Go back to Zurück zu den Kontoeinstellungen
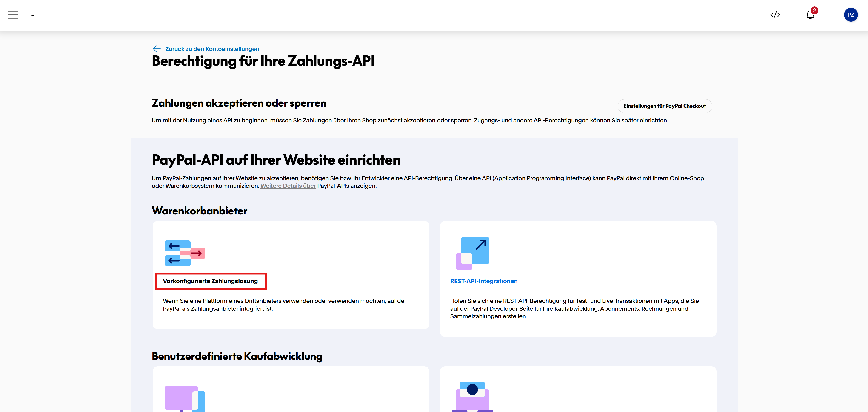Viewport: 868px width, 412px height. tap(212, 49)
